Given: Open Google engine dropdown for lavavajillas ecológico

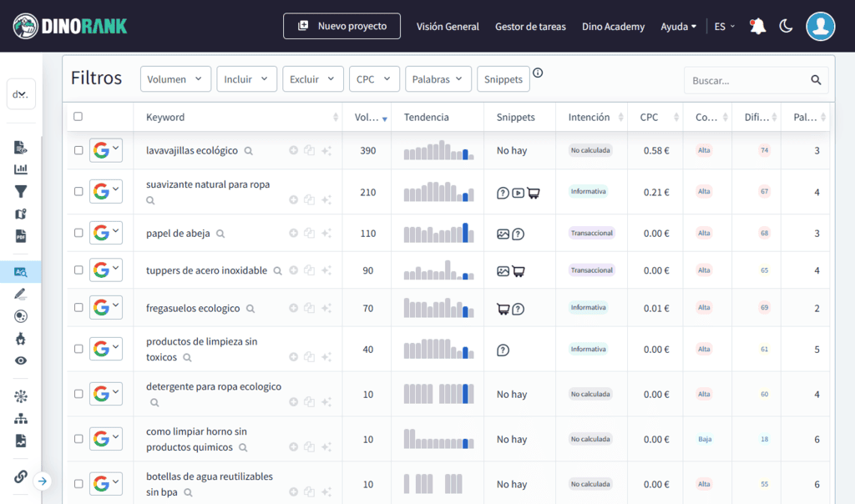Looking at the screenshot, I should tap(106, 150).
